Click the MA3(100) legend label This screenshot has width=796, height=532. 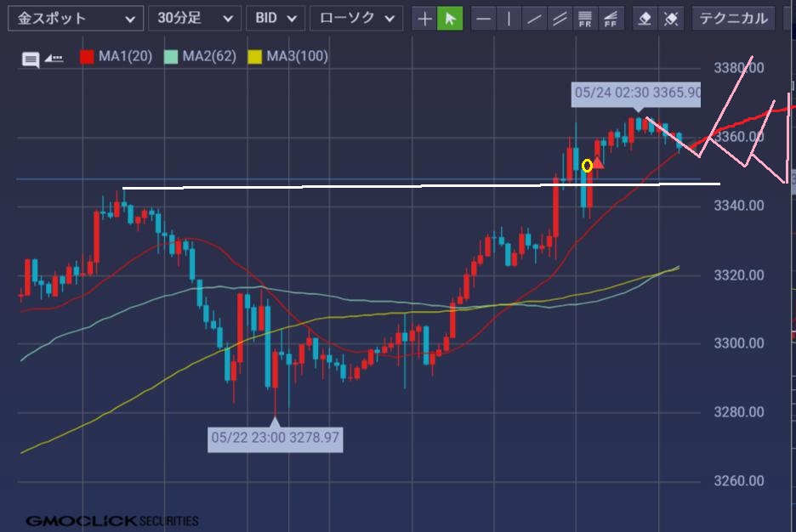point(298,56)
